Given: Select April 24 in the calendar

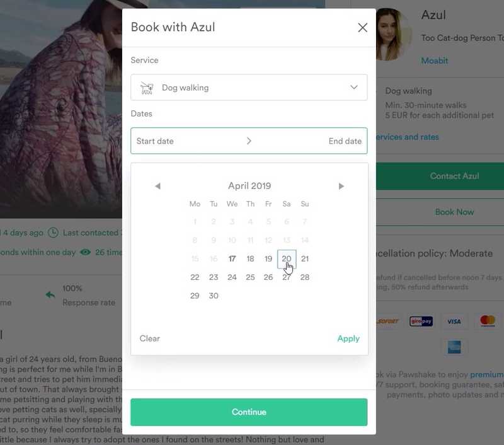Looking at the screenshot, I should click(232, 277).
